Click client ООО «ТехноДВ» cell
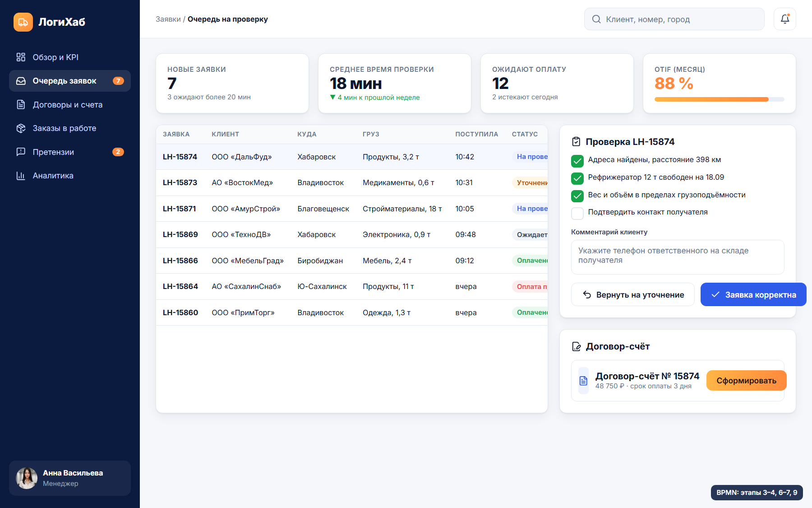The image size is (812, 508). click(x=241, y=235)
